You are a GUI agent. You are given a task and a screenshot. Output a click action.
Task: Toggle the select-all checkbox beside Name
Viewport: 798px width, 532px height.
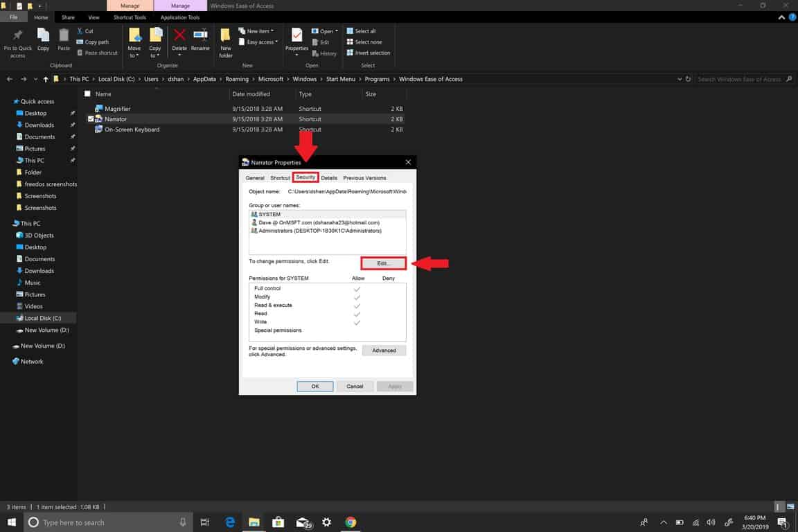coord(87,94)
